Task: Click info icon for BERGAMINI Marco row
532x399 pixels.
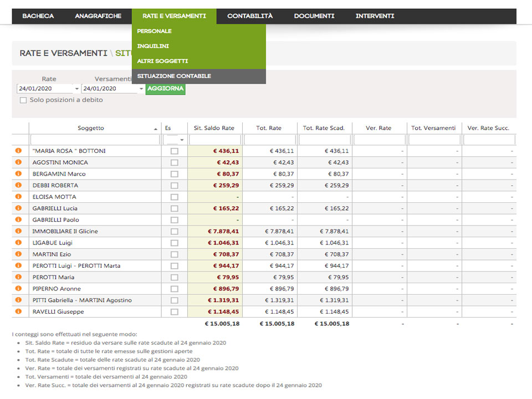Action: point(18,174)
